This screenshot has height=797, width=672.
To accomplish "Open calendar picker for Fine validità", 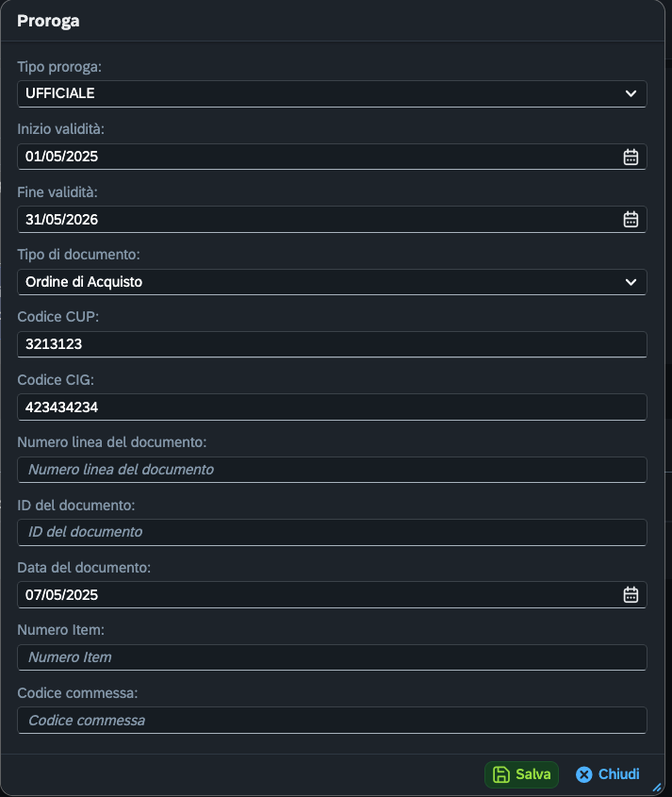I will [x=631, y=220].
